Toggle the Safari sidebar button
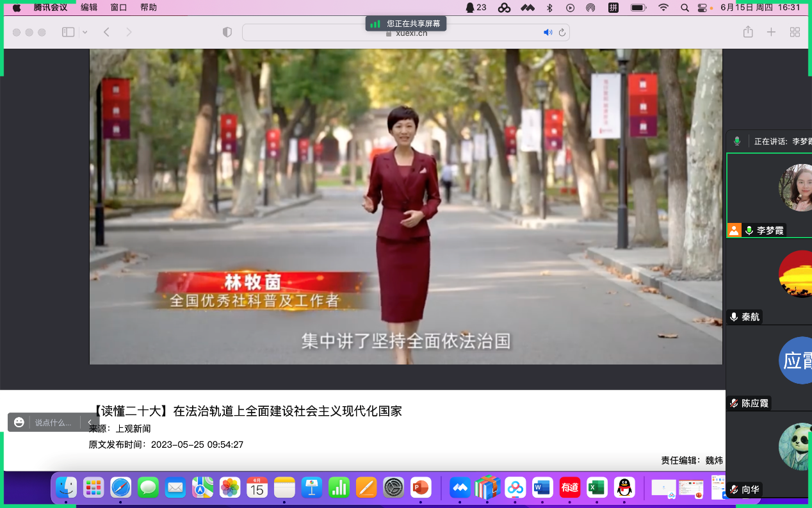Screen dimensions: 812x508 (x=68, y=32)
